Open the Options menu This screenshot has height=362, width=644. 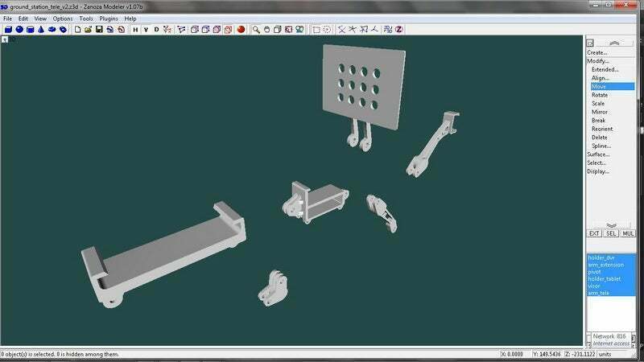pos(63,18)
